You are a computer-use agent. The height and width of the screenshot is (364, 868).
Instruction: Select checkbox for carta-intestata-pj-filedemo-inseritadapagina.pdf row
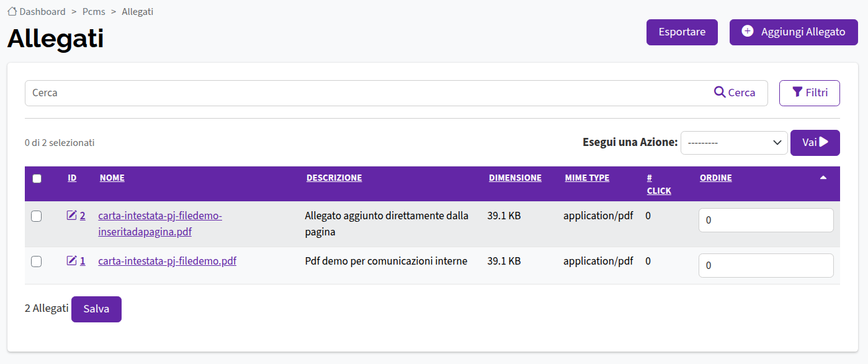[x=37, y=216]
